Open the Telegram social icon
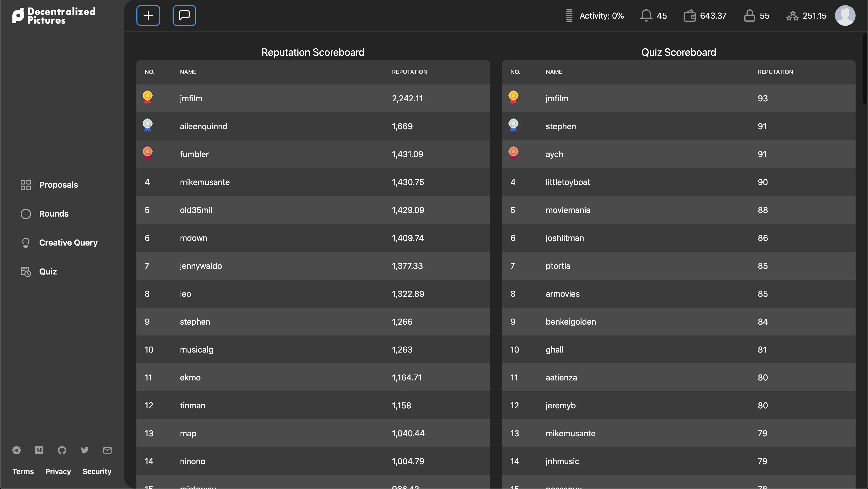 (17, 450)
